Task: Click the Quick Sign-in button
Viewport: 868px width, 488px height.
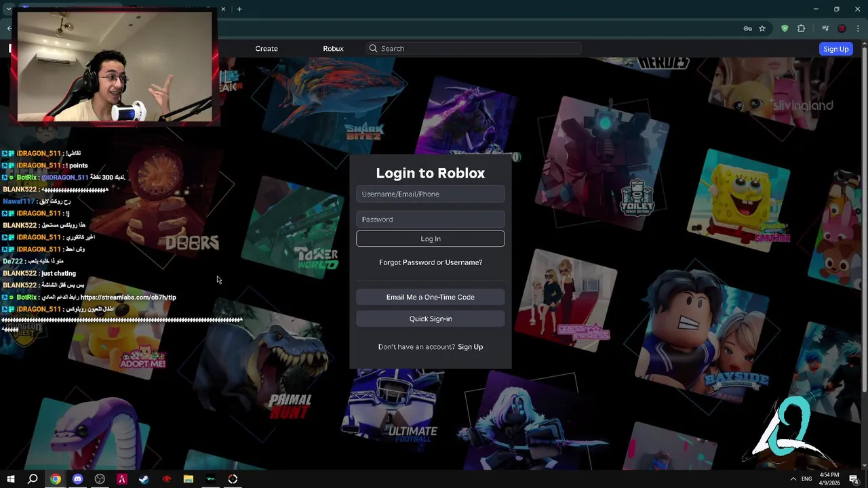Action: (x=431, y=319)
